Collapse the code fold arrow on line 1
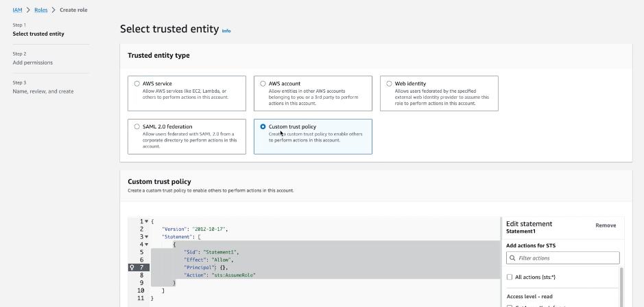The image size is (644, 307). 147,221
